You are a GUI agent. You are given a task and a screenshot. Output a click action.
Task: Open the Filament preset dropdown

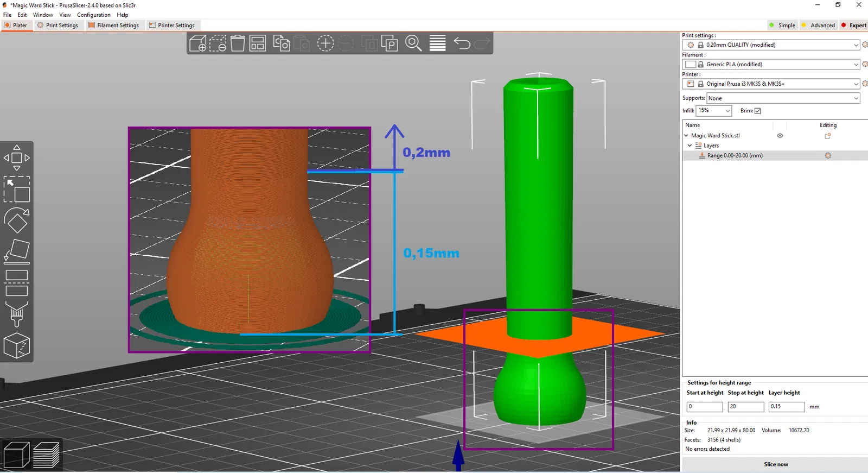tap(771, 65)
